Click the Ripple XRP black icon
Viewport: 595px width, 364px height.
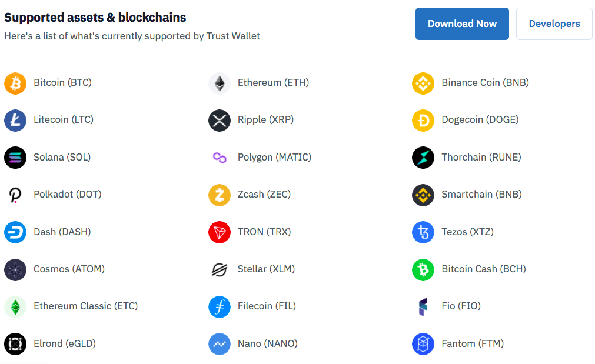(x=220, y=120)
